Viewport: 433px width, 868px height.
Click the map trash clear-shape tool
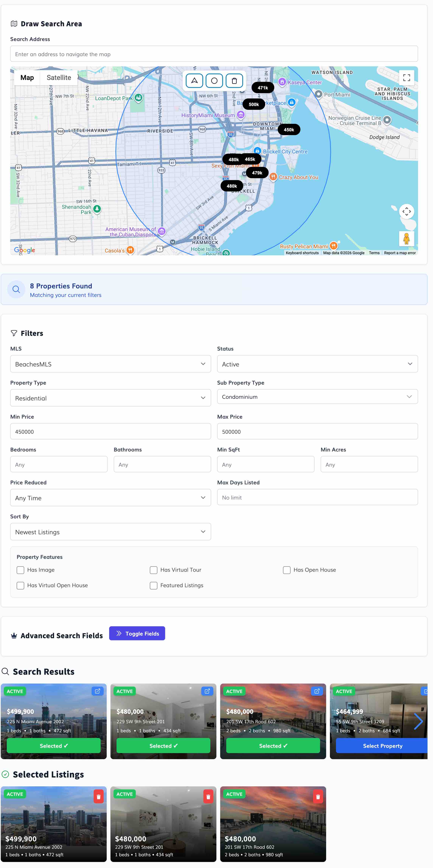[234, 81]
